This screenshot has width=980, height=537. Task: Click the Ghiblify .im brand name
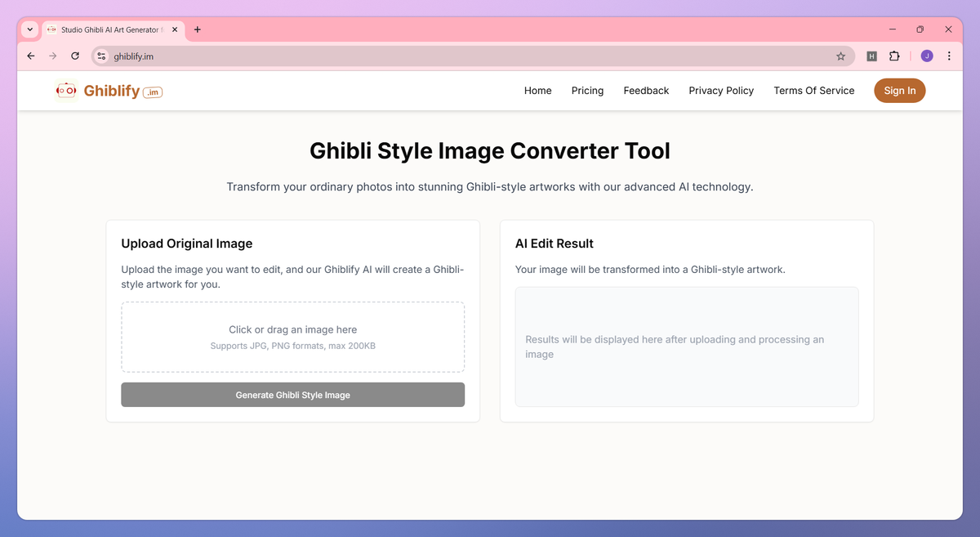[123, 91]
